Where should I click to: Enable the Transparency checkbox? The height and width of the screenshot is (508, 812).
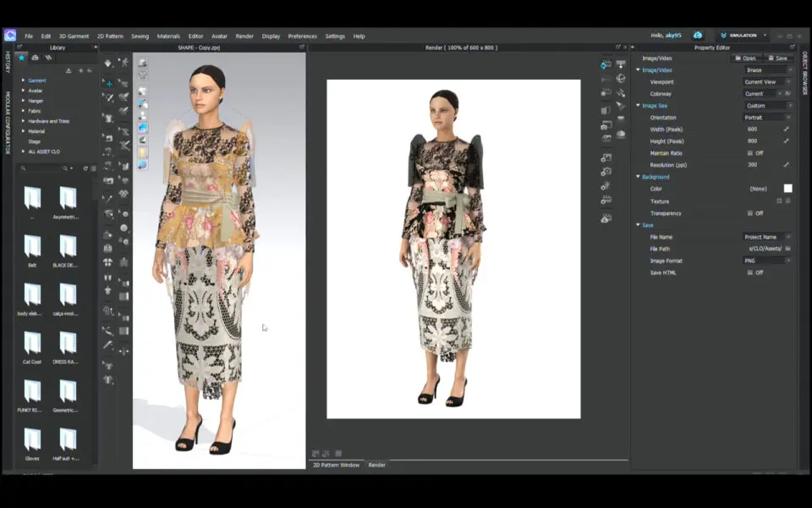pos(749,213)
